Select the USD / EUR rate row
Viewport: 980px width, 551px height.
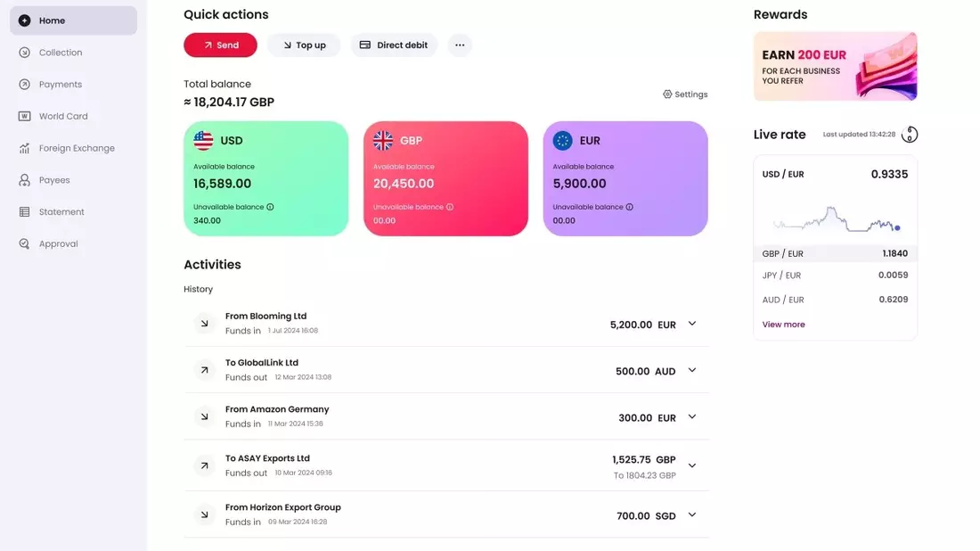pyautogui.click(x=835, y=175)
